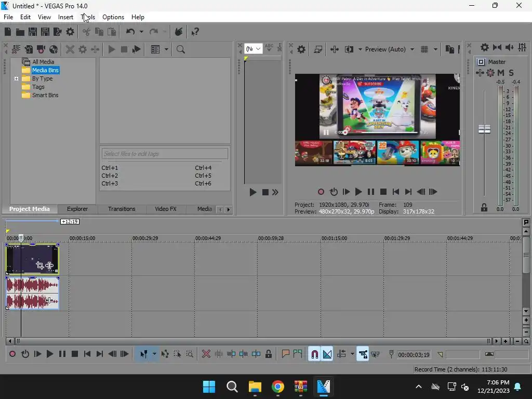Open Google Chrome from the taskbar

click(277, 387)
